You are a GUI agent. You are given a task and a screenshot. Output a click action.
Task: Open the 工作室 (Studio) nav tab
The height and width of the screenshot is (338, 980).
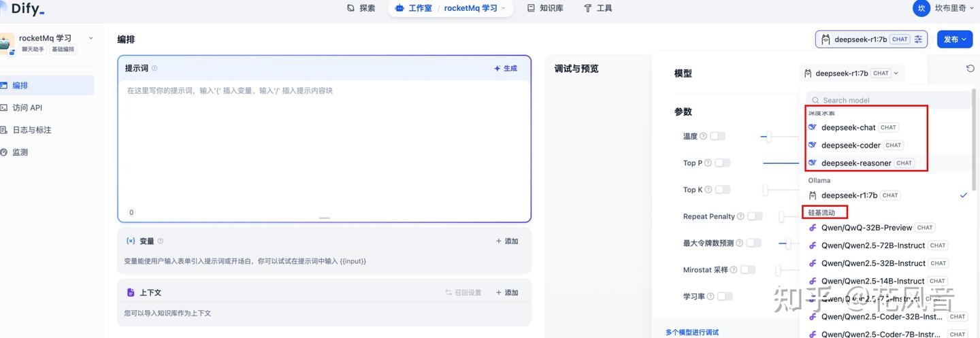[414, 8]
